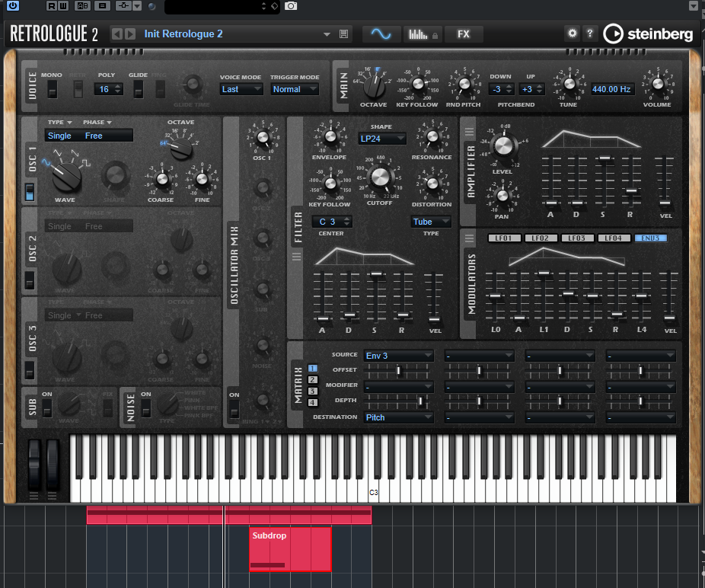Image resolution: width=705 pixels, height=588 pixels.
Task: Click the OSC 1 Octave knob
Action: 181,147
